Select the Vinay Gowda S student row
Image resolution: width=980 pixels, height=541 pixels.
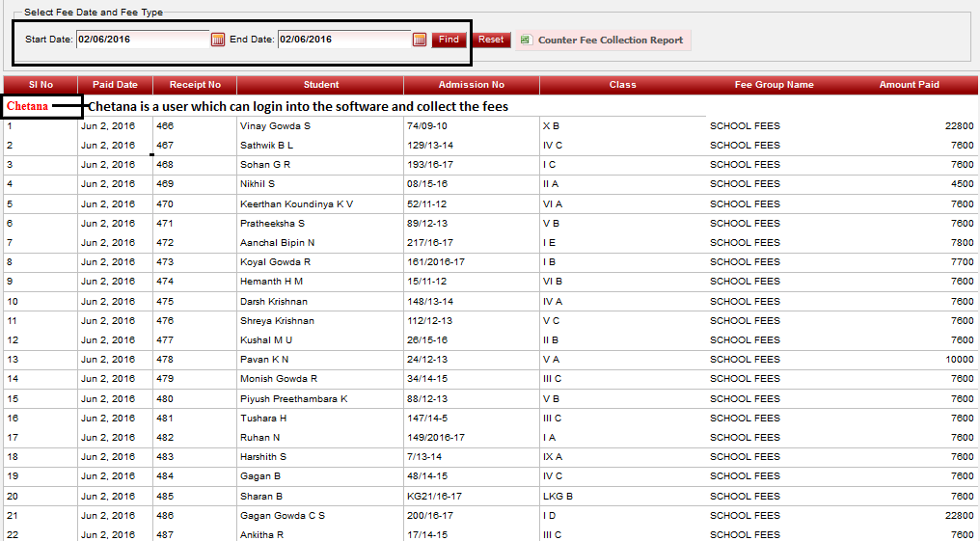[275, 126]
